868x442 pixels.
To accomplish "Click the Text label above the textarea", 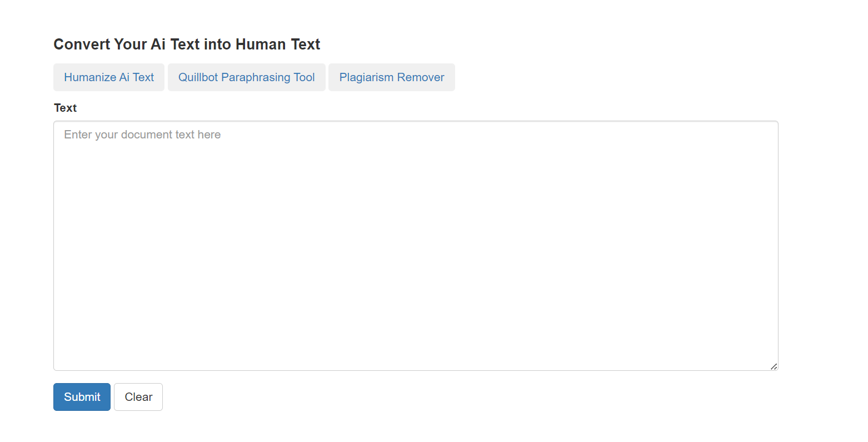I will (x=65, y=107).
